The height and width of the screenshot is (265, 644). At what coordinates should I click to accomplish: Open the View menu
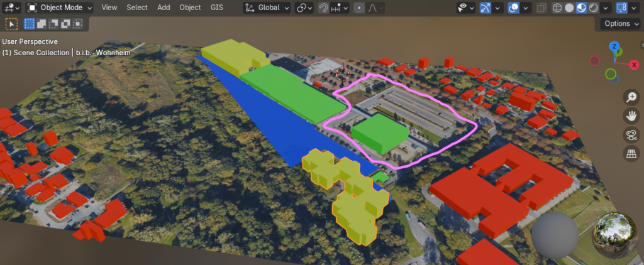109,8
